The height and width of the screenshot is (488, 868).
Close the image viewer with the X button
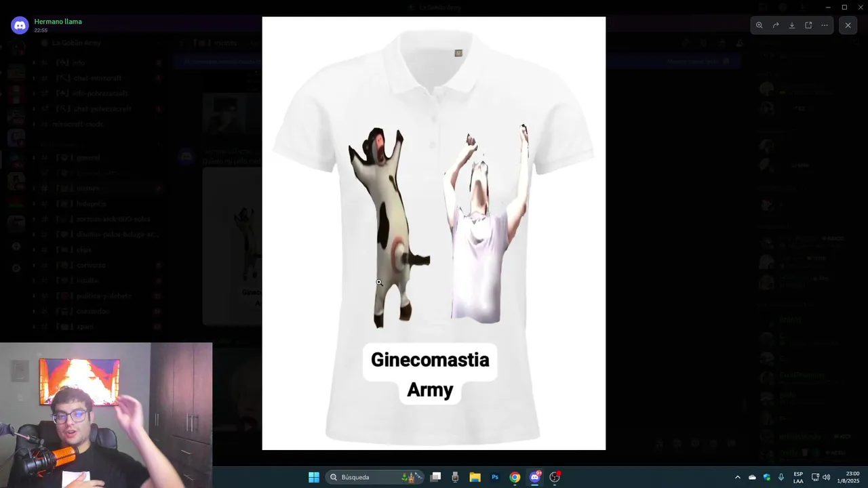tap(848, 25)
